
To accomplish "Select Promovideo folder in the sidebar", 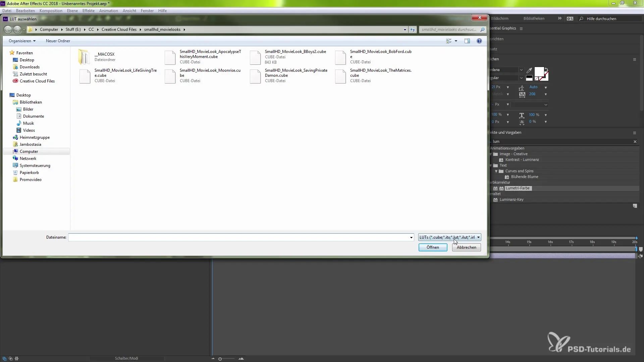I will click(27, 180).
